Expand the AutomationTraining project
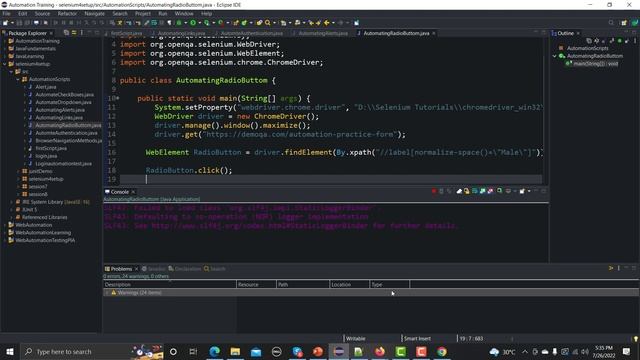The width and height of the screenshot is (640, 360). pos(5,41)
